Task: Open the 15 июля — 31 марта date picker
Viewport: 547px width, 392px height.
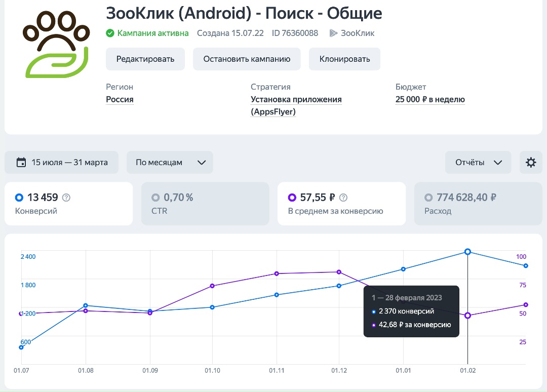Action: [62, 163]
